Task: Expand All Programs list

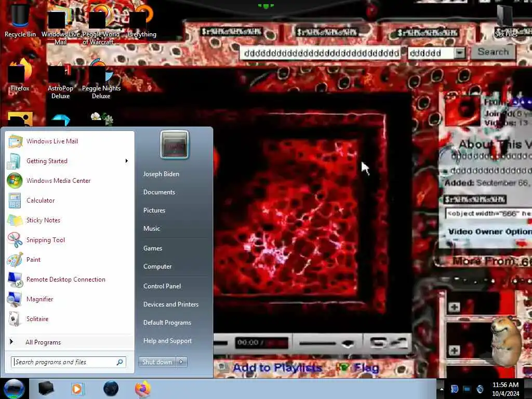Action: [43, 342]
